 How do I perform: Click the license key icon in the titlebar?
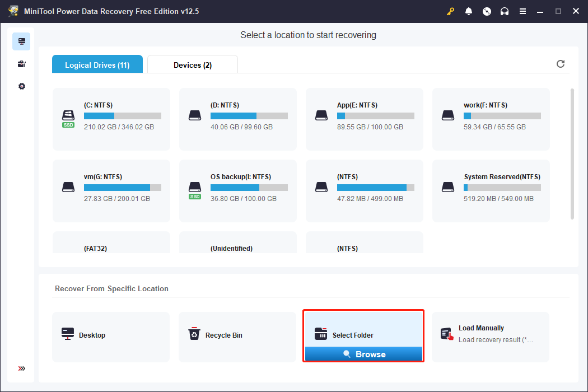point(451,11)
